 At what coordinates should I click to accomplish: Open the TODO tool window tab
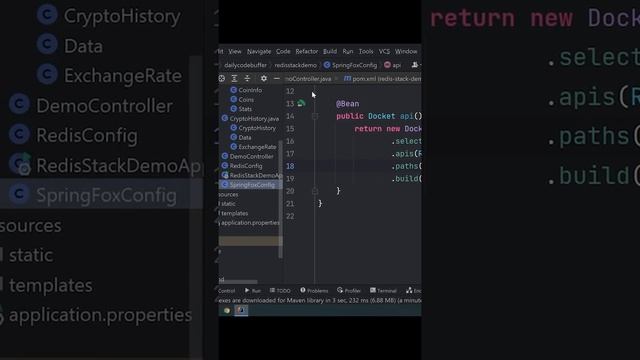click(x=280, y=291)
